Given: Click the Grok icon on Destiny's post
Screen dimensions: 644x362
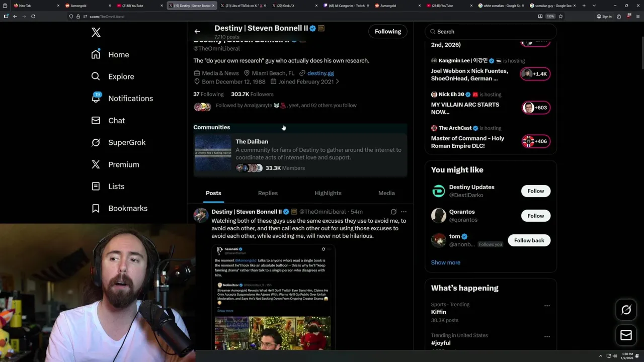Looking at the screenshot, I should pyautogui.click(x=393, y=212).
